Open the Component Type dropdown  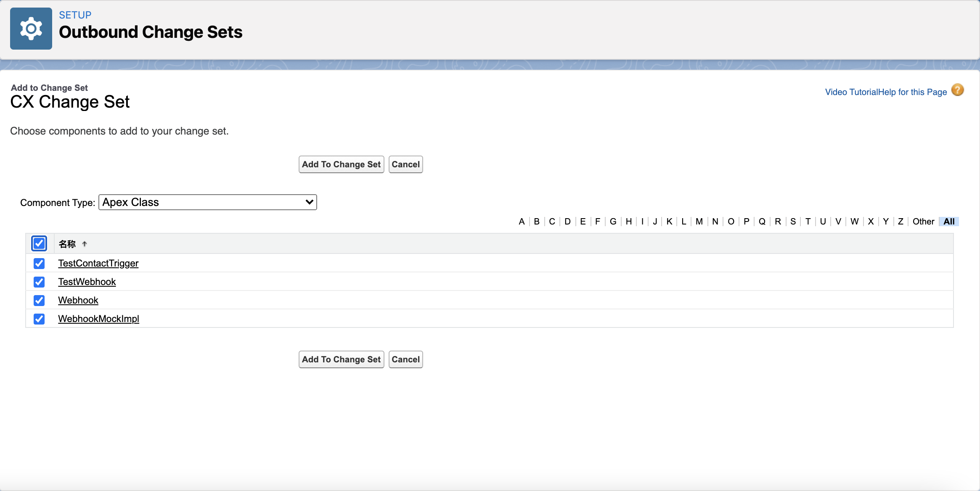coord(208,202)
